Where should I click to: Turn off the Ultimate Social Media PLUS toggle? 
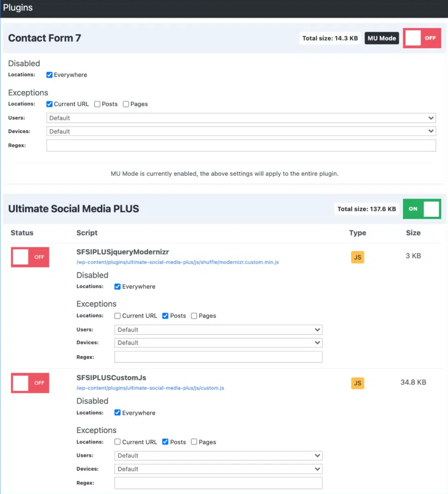pyautogui.click(x=422, y=208)
